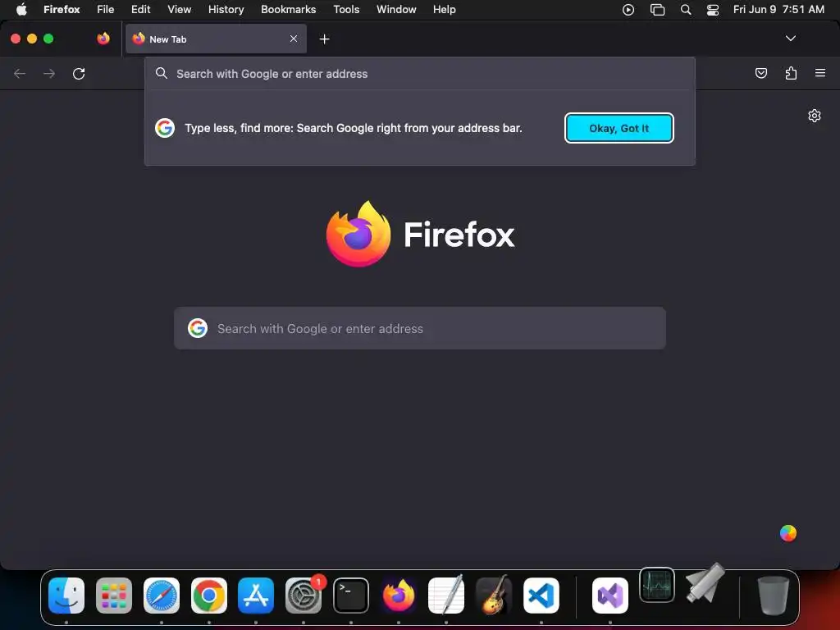Open Control Center in menu bar

(713, 10)
